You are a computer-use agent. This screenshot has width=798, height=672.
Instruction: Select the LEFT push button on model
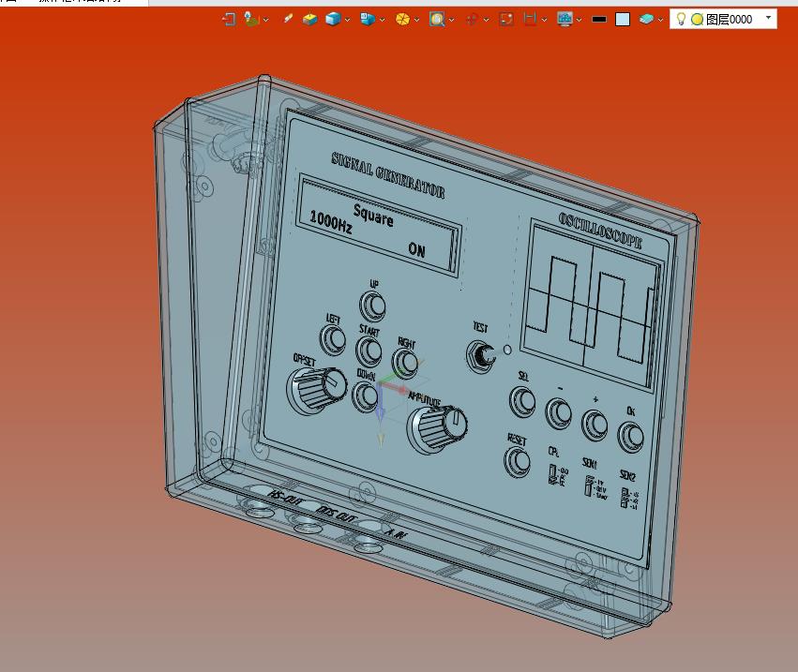(333, 339)
